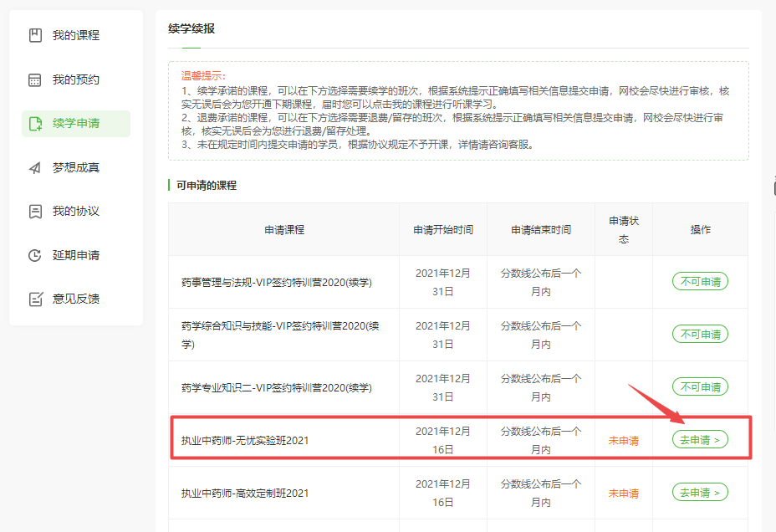The height and width of the screenshot is (532, 776).
Task: Click the 梦想成真 paper plane icon
Action: click(x=35, y=167)
